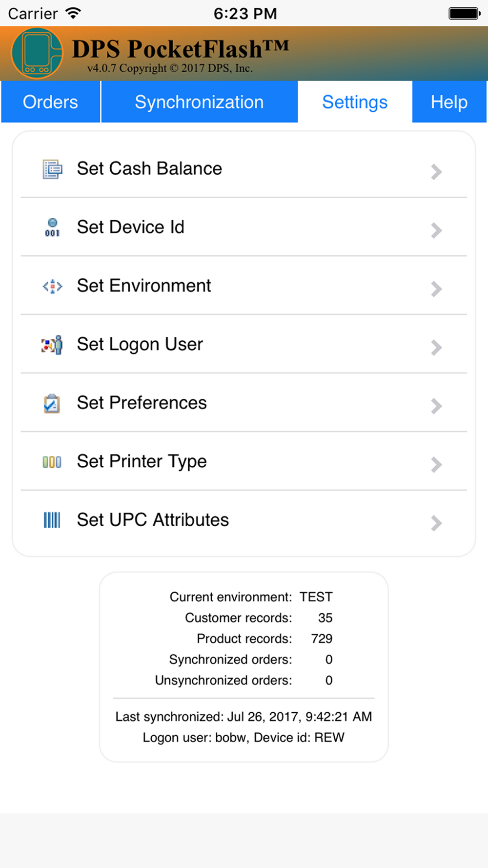The height and width of the screenshot is (868, 488).
Task: Open Set Printer Type chevron arrow
Action: [x=436, y=465]
